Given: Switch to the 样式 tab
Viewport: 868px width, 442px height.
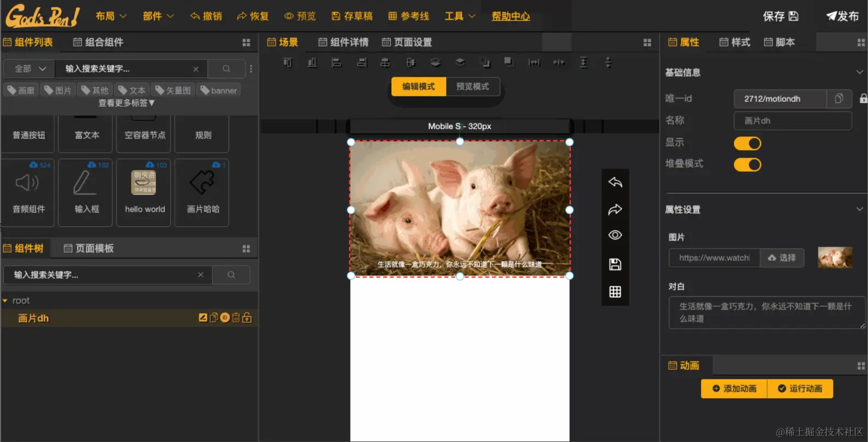Looking at the screenshot, I should coord(734,42).
